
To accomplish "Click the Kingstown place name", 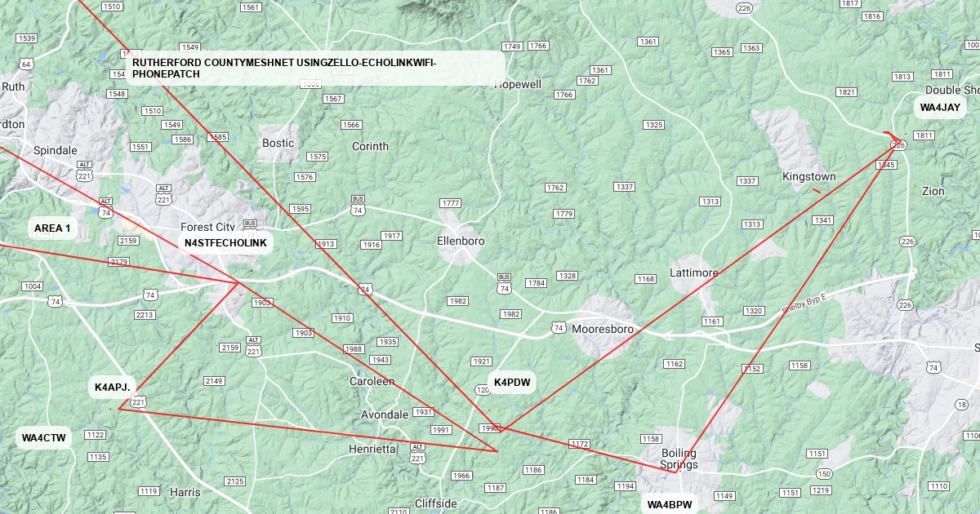I will pos(809,177).
